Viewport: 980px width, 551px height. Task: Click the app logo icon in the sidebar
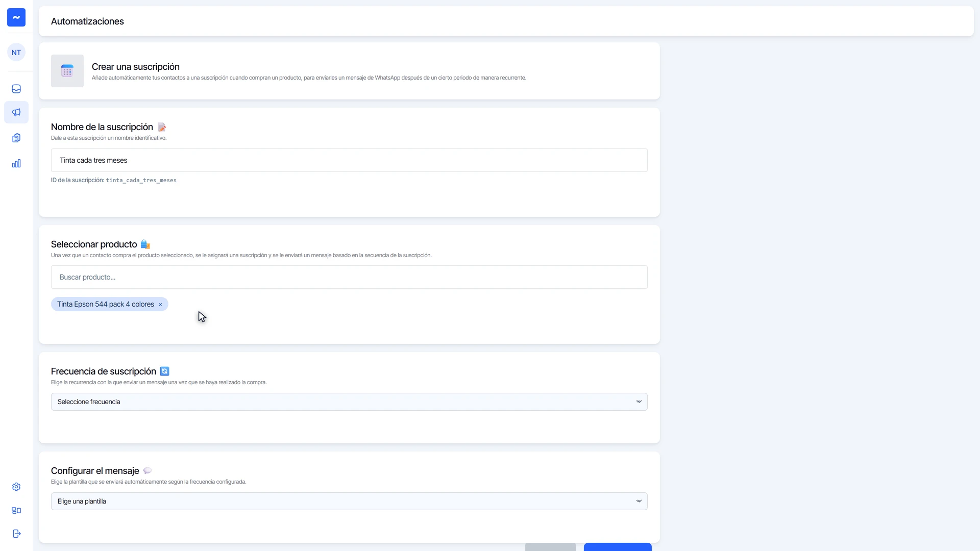click(x=16, y=17)
